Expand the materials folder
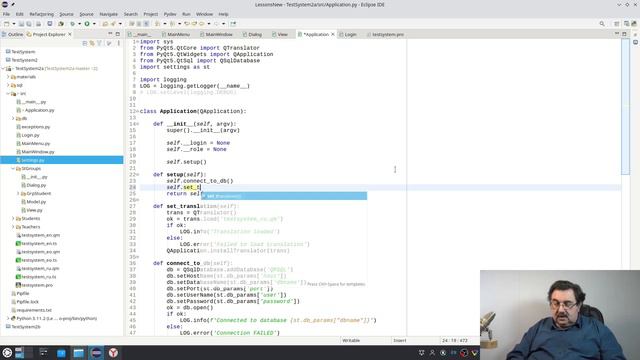 click(8, 77)
